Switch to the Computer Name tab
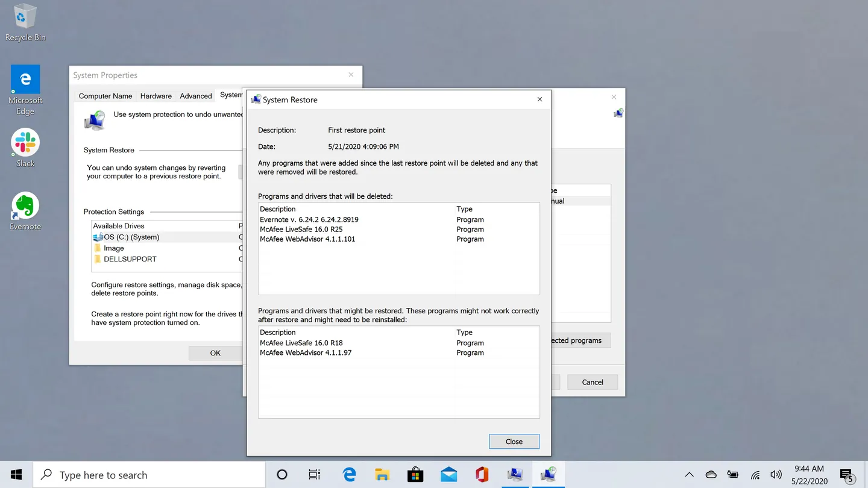 [x=105, y=96]
